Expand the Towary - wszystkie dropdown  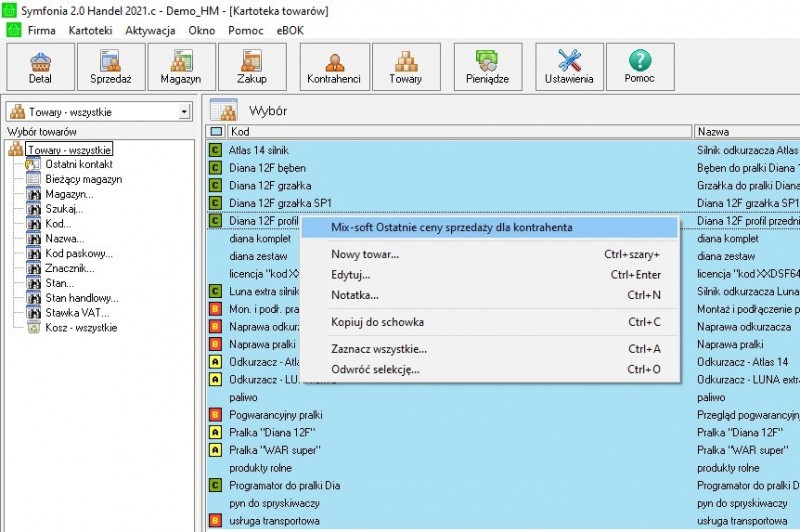pos(184,112)
